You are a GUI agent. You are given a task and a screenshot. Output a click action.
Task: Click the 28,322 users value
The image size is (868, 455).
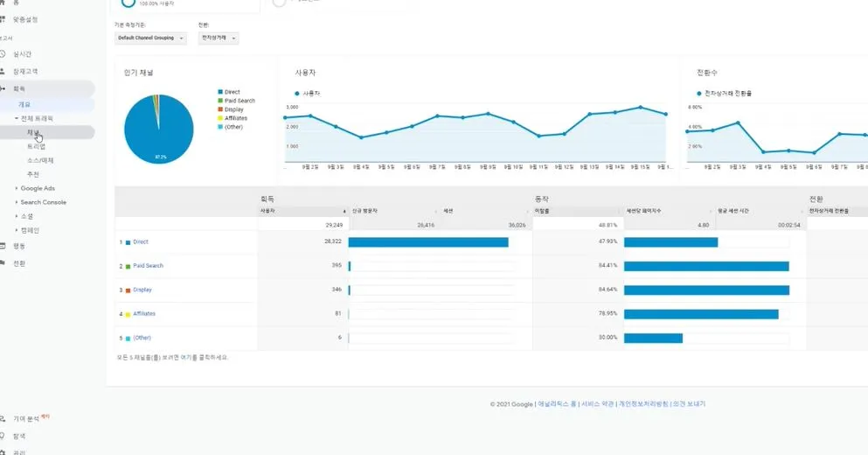click(333, 241)
